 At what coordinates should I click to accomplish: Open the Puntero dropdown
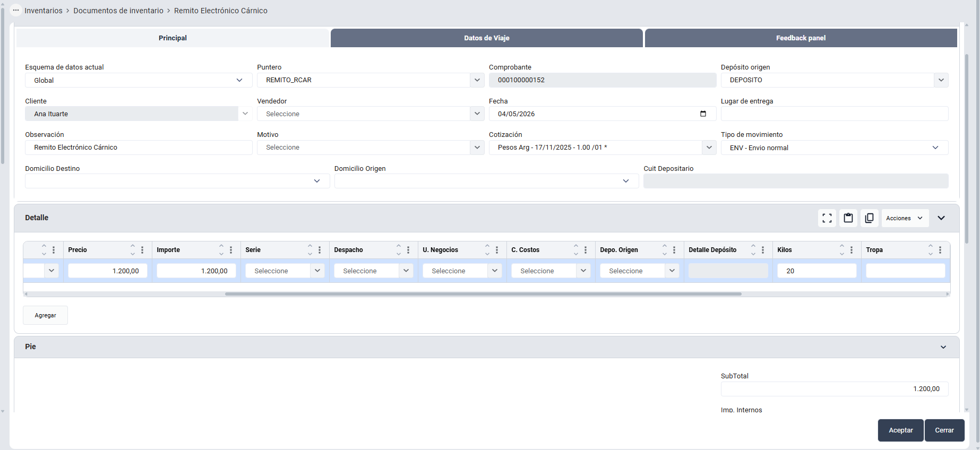(x=477, y=80)
